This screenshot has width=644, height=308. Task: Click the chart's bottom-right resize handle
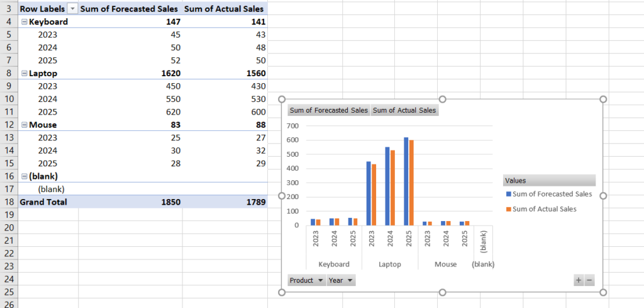click(603, 292)
